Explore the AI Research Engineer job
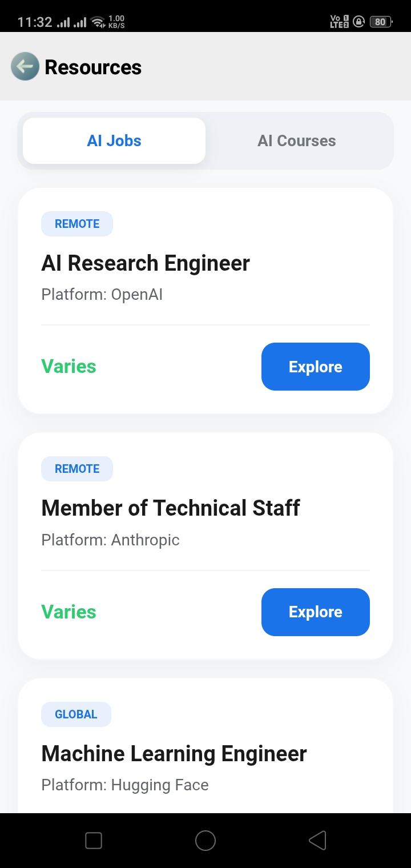 coord(315,367)
